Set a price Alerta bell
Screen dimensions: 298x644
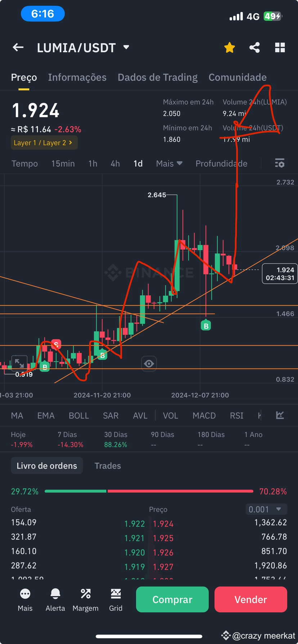tap(55, 600)
